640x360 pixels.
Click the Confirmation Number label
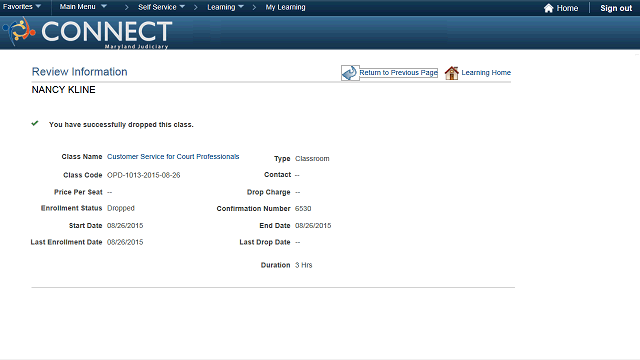click(x=253, y=209)
